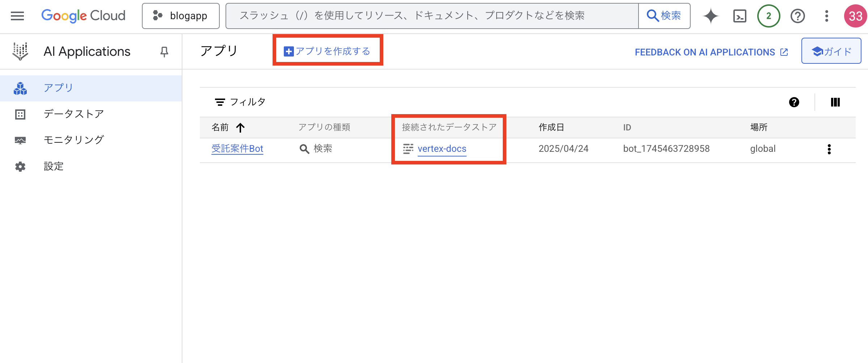Image resolution: width=868 pixels, height=363 pixels.
Task: Open 設定 via the gear icon
Action: tap(20, 166)
